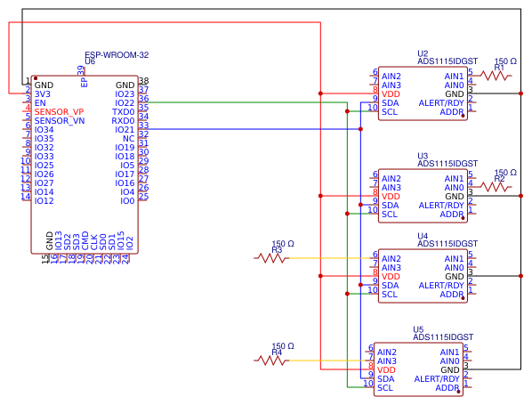This screenshot has width=532, height=405.
Task: Select the ESP-WROOM-32 component label
Action: (117, 55)
